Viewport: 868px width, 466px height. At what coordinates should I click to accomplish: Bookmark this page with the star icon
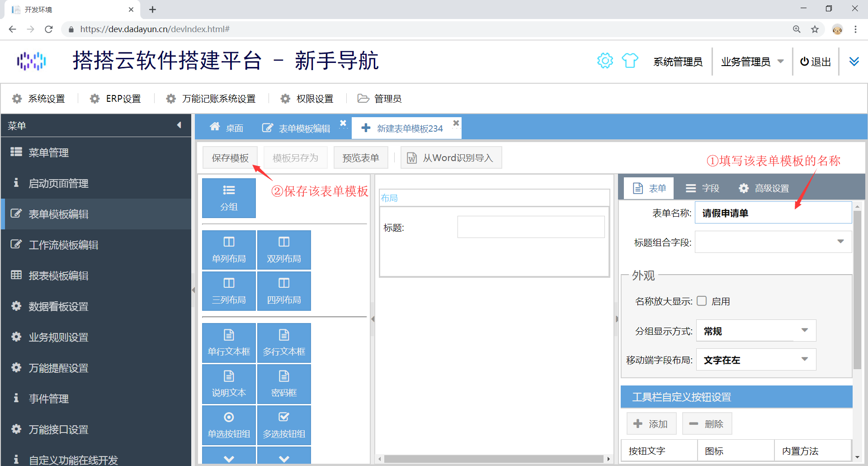[x=815, y=29]
